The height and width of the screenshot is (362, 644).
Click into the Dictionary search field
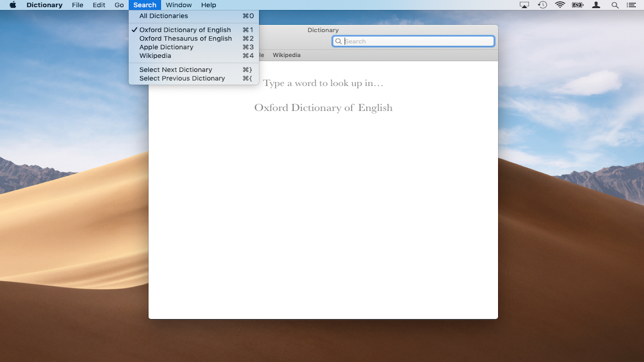point(413,41)
